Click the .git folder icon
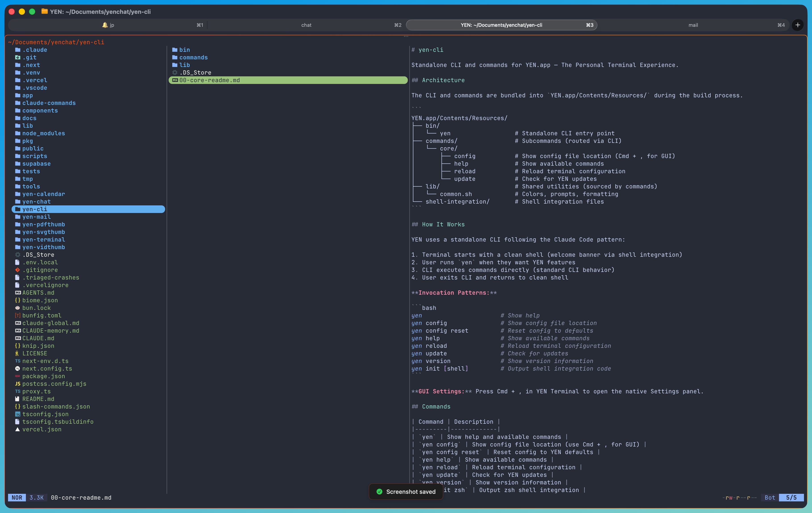 coord(18,57)
